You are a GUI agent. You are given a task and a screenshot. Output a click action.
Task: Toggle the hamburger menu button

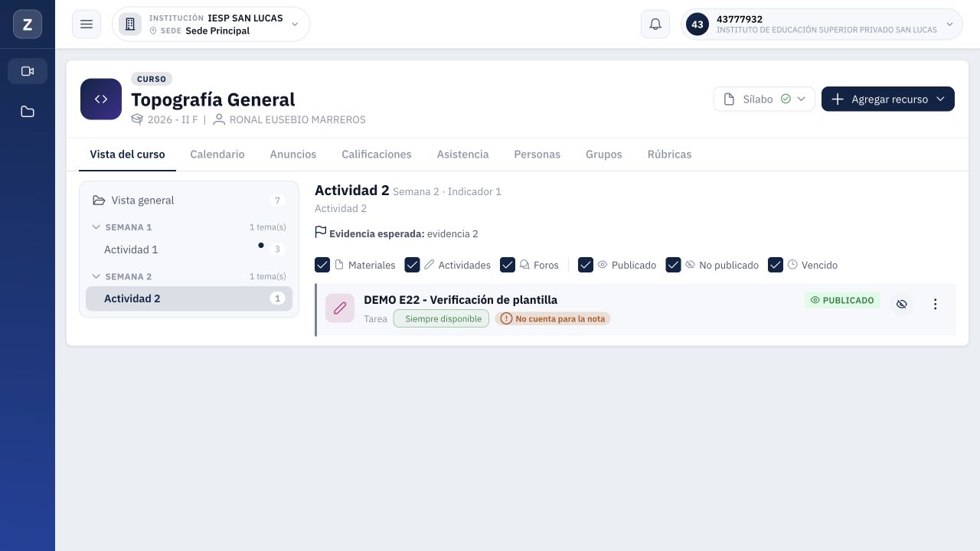point(87,24)
